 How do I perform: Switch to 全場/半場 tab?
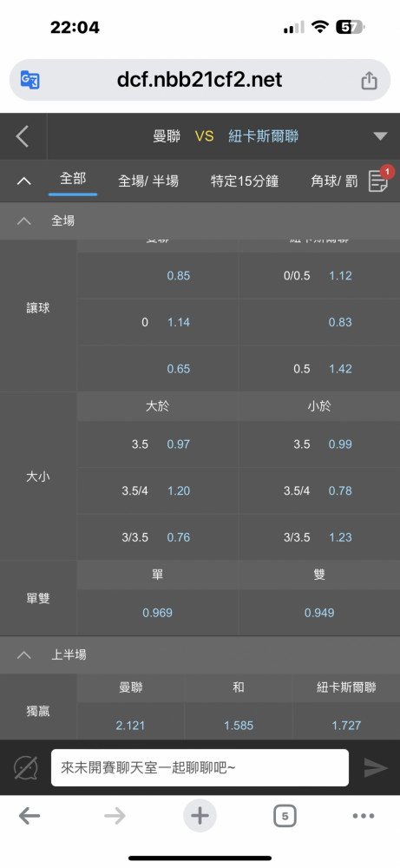coord(148,181)
